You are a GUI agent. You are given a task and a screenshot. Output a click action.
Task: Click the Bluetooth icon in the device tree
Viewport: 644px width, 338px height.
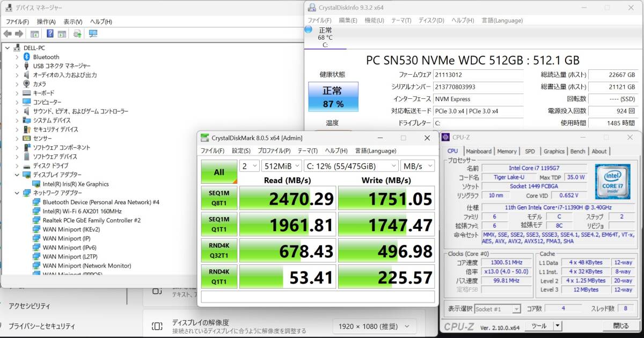(x=26, y=57)
